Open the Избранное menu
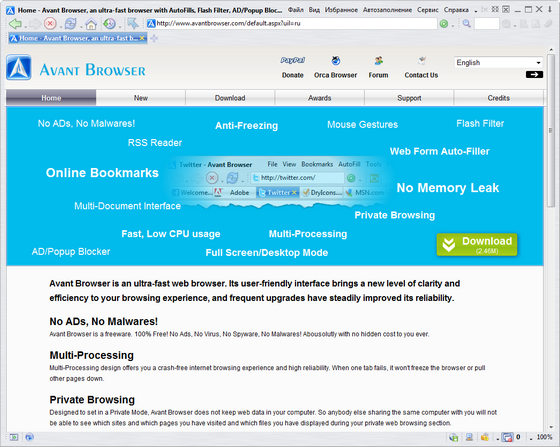Image resolution: width=560 pixels, height=447 pixels. click(341, 10)
